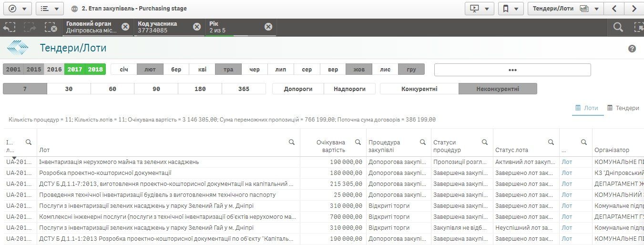Filter by Допороги
Screen dimensions: 644x245
(x=298, y=89)
